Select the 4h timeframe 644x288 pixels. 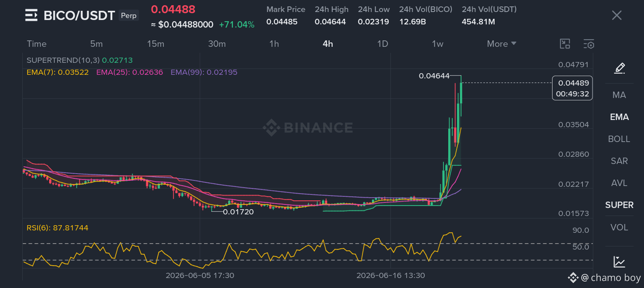328,44
